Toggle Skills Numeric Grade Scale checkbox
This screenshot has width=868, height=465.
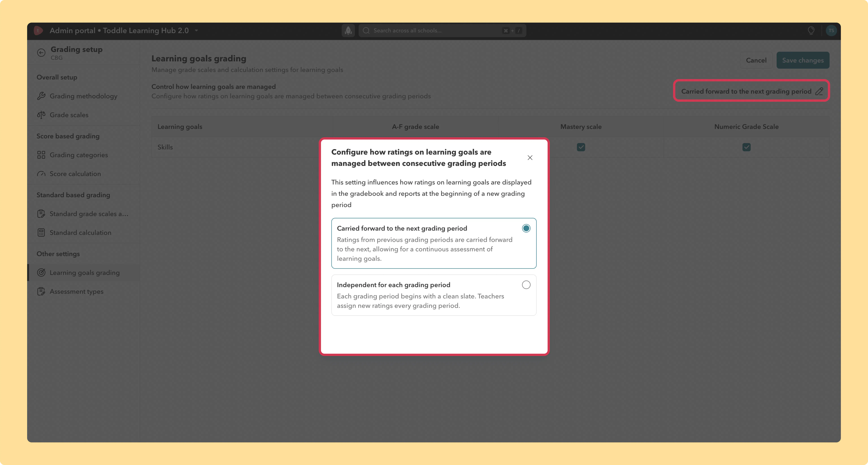[x=746, y=147]
